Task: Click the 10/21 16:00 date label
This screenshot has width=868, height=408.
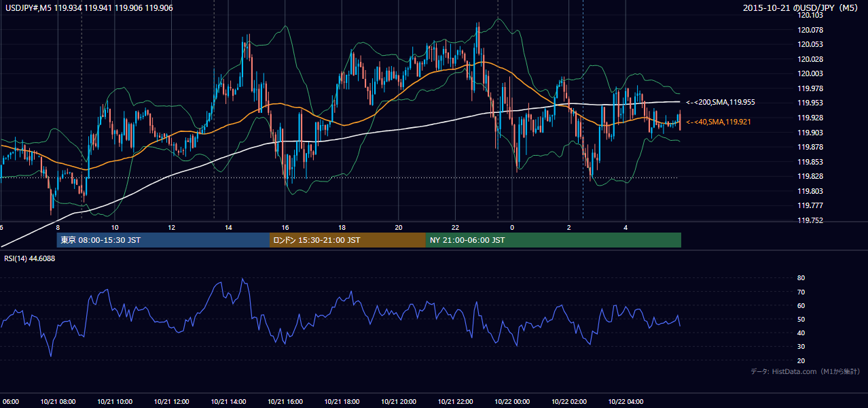Action: pyautogui.click(x=285, y=401)
